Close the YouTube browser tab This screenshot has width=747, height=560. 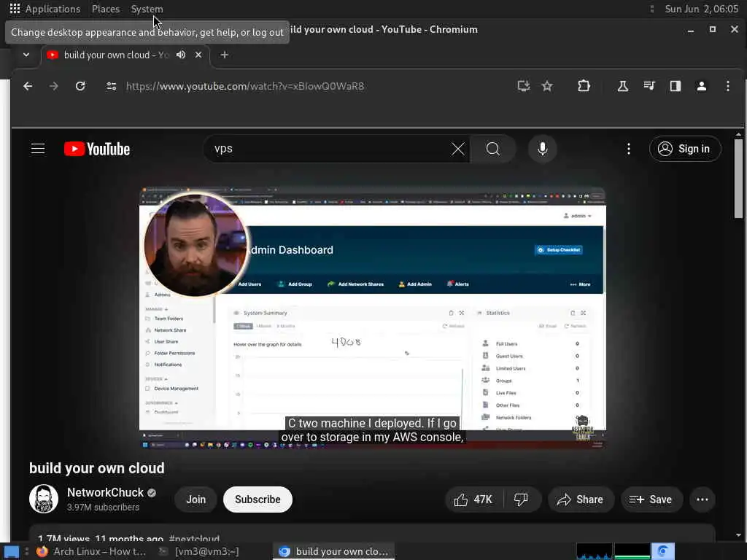click(198, 55)
